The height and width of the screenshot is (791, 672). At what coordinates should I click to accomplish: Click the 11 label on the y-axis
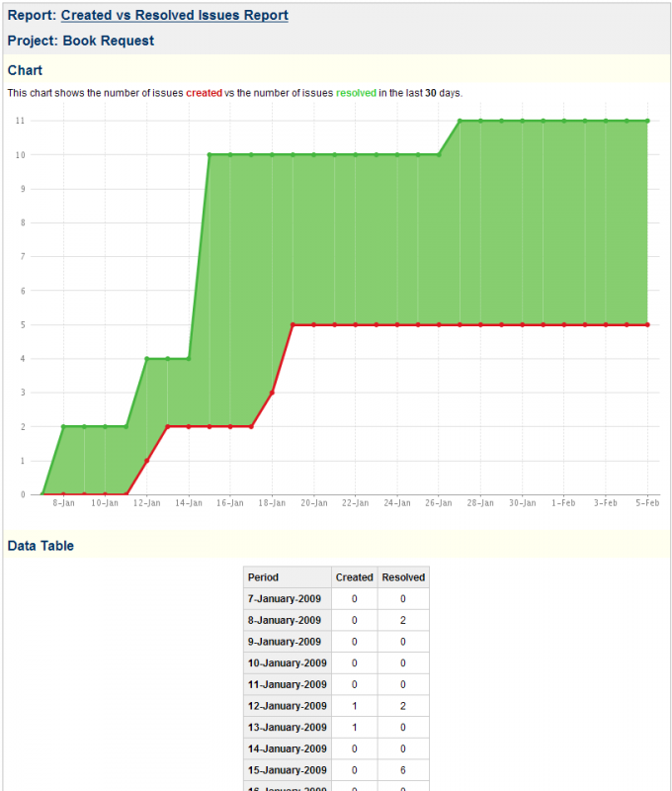click(x=20, y=121)
